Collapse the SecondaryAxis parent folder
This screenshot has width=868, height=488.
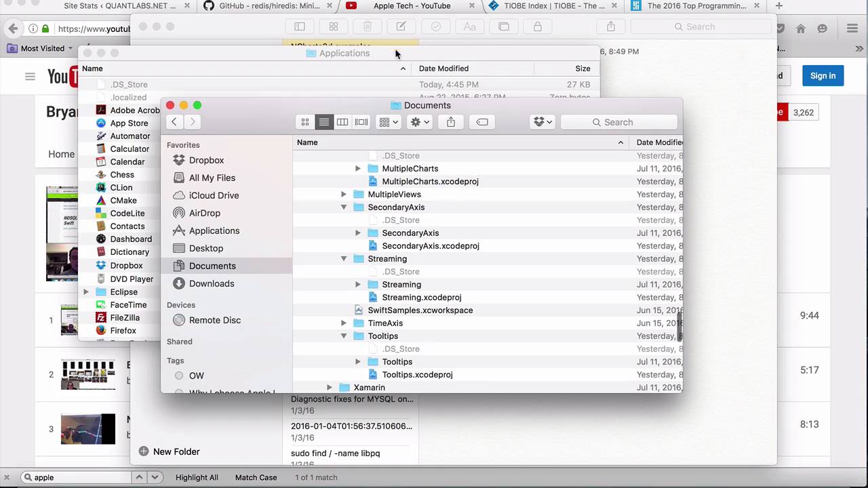pos(343,207)
